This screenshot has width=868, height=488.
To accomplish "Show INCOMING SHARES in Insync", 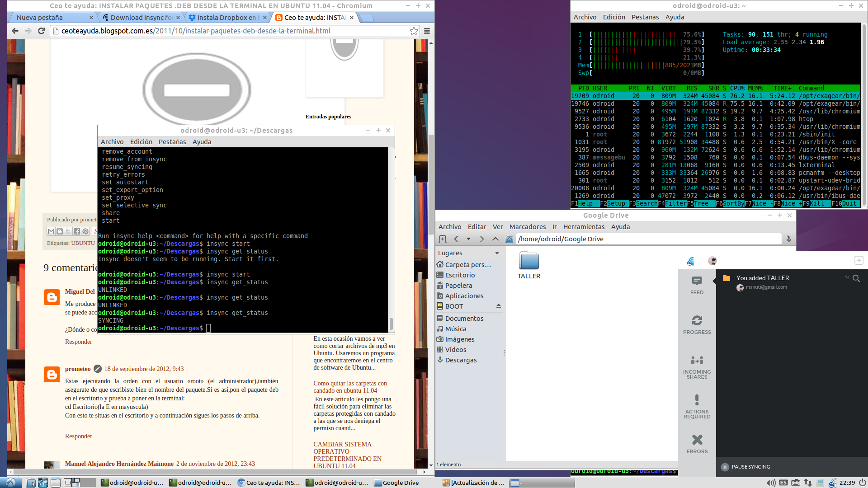I will (697, 366).
